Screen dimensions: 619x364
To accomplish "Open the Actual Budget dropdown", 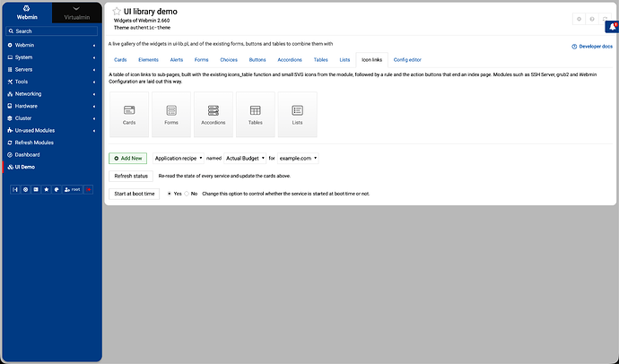I will pyautogui.click(x=245, y=158).
